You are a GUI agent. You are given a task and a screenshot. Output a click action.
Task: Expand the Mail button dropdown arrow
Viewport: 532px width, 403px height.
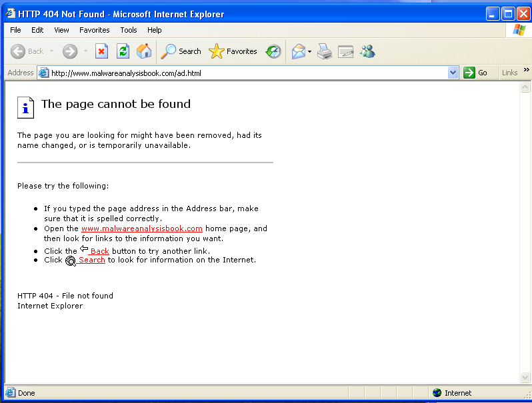310,51
